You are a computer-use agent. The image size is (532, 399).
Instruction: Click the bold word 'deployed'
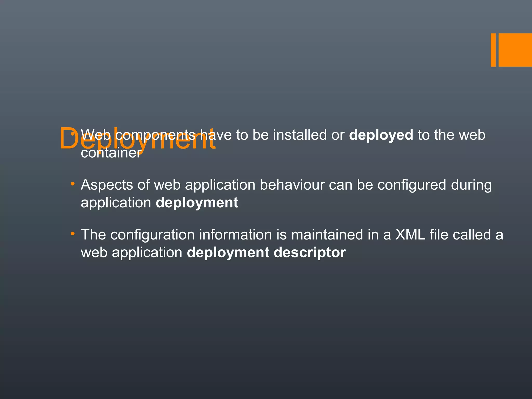381,135
